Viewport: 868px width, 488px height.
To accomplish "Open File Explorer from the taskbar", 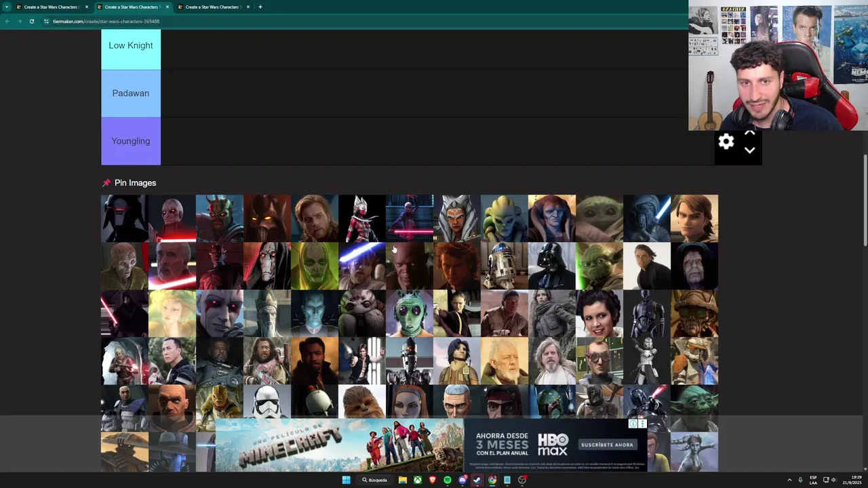I will 403,480.
